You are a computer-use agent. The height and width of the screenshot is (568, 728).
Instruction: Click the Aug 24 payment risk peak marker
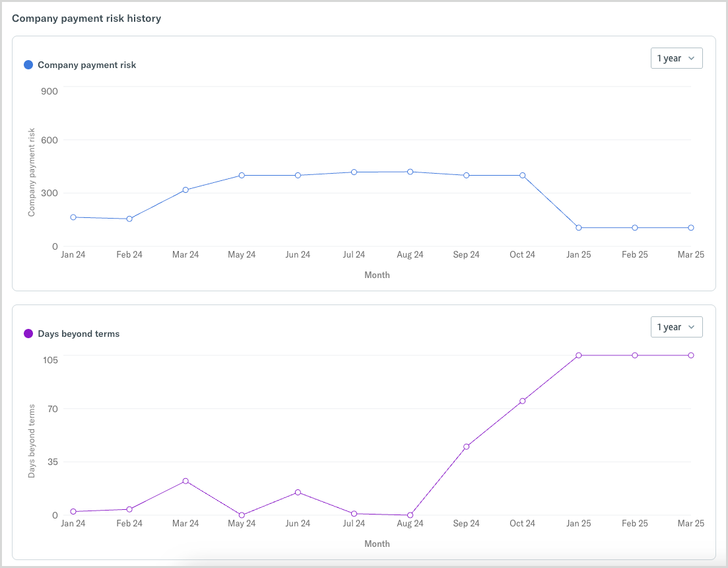[x=411, y=171]
